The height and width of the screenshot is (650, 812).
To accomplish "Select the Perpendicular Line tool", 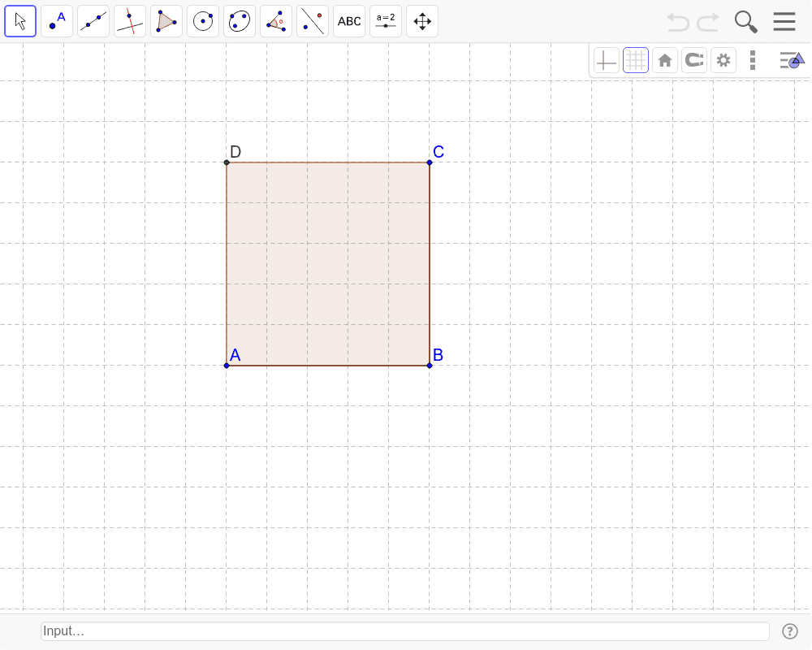I will 130,21.
